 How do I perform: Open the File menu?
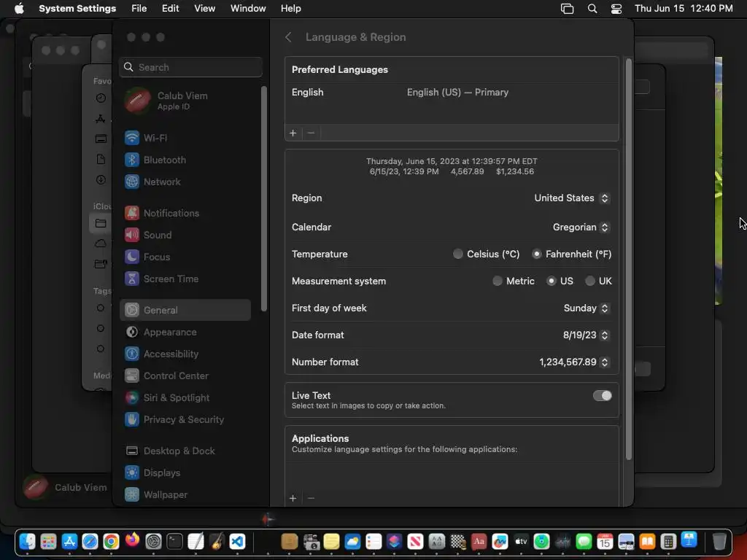[139, 9]
